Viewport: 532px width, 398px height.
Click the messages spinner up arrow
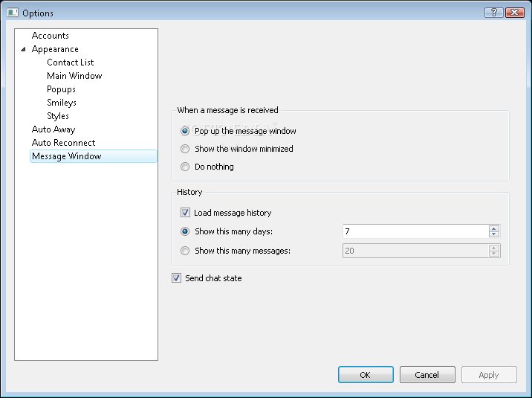[x=494, y=248]
